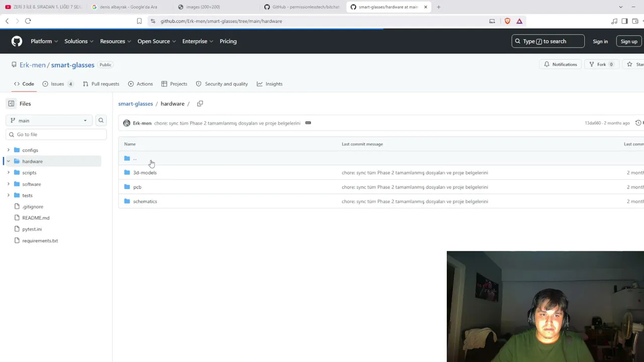Viewport: 644px width, 362px height.
Task: Open the Pull requests tab
Action: pos(101,84)
